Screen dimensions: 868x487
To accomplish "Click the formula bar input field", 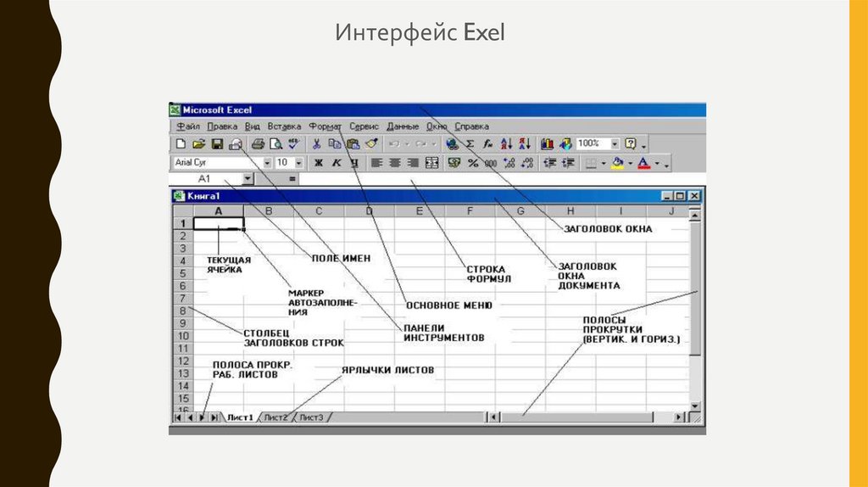I will coord(502,178).
